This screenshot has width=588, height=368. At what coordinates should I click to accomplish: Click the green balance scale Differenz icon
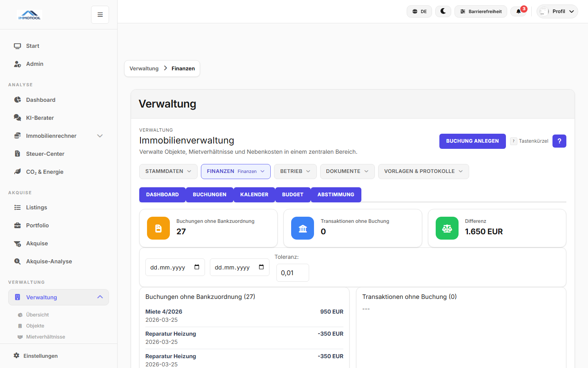point(447,228)
